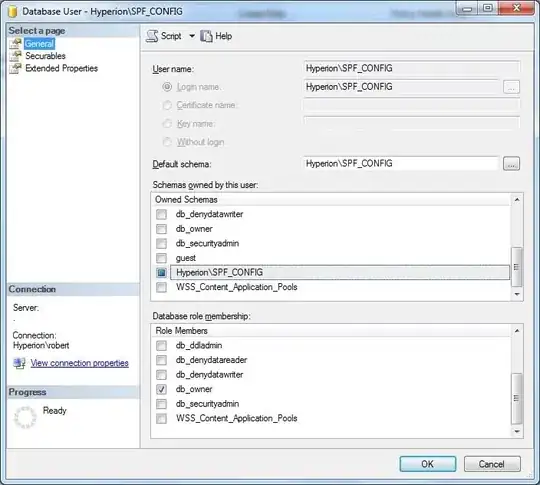The image size is (540, 485).
Task: Check the guest owned schema box
Action: (x=161, y=258)
